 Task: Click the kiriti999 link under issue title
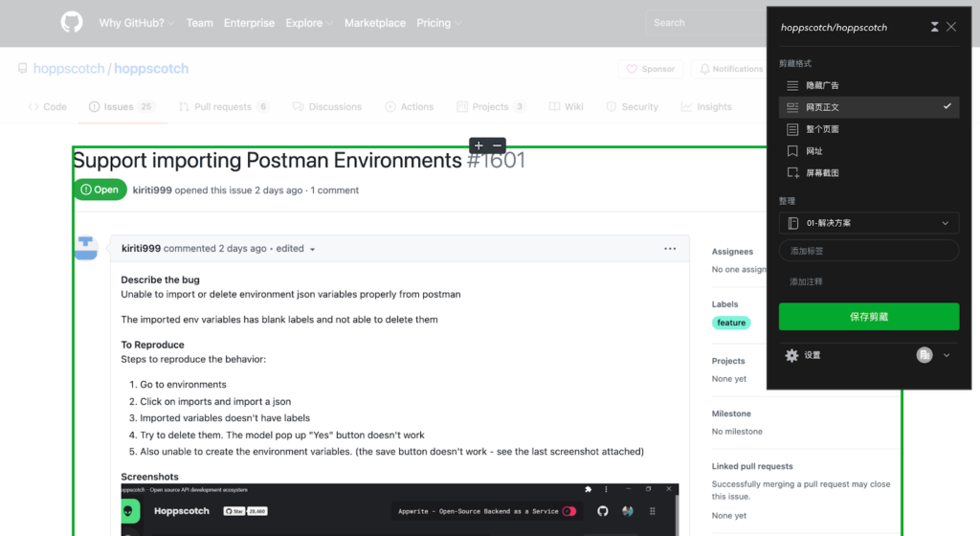[152, 190]
